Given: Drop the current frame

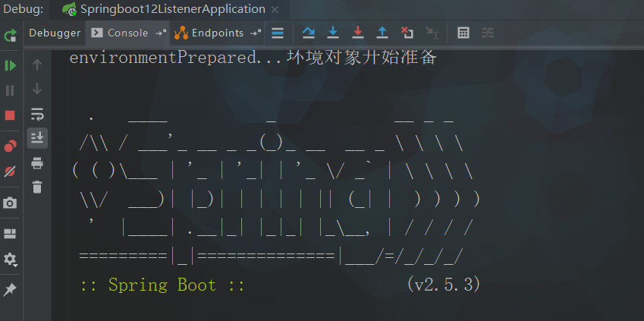Looking at the screenshot, I should pos(407,33).
